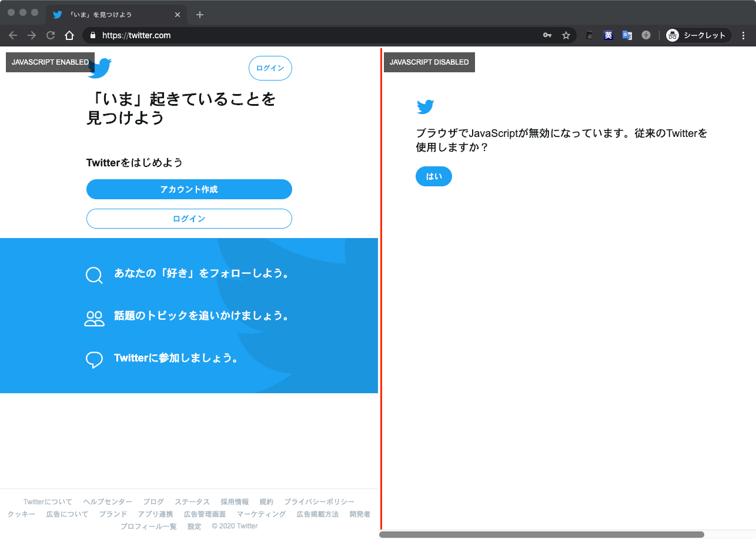
Task: Click the JavaScript無効 message text
Action: tap(561, 140)
